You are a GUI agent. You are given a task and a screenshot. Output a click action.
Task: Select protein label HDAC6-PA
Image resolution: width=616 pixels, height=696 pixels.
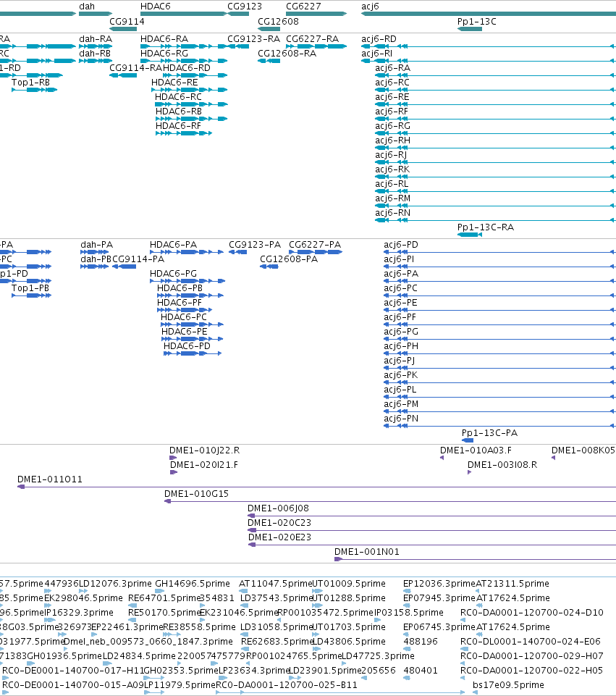pyautogui.click(x=173, y=245)
